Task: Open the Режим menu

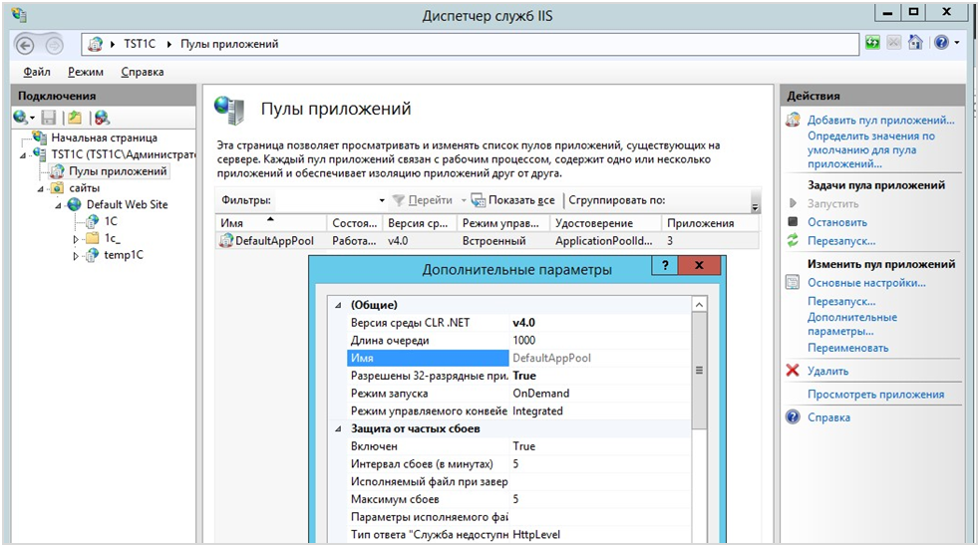Action: [x=86, y=72]
